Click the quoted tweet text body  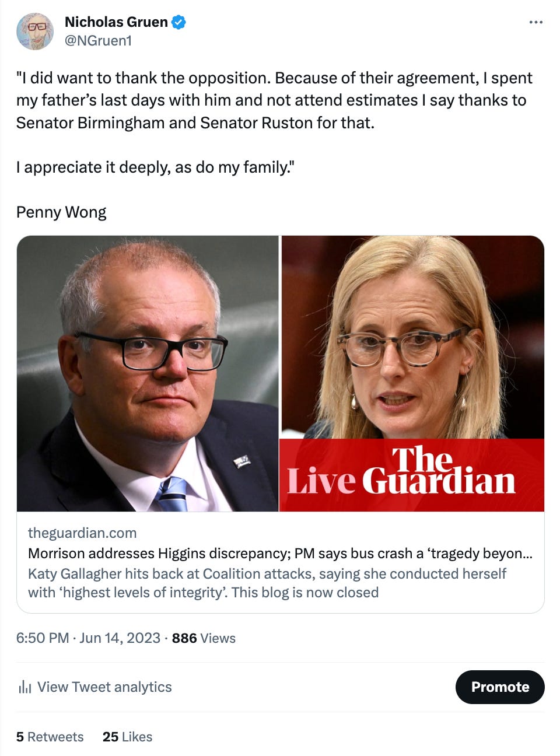click(274, 123)
